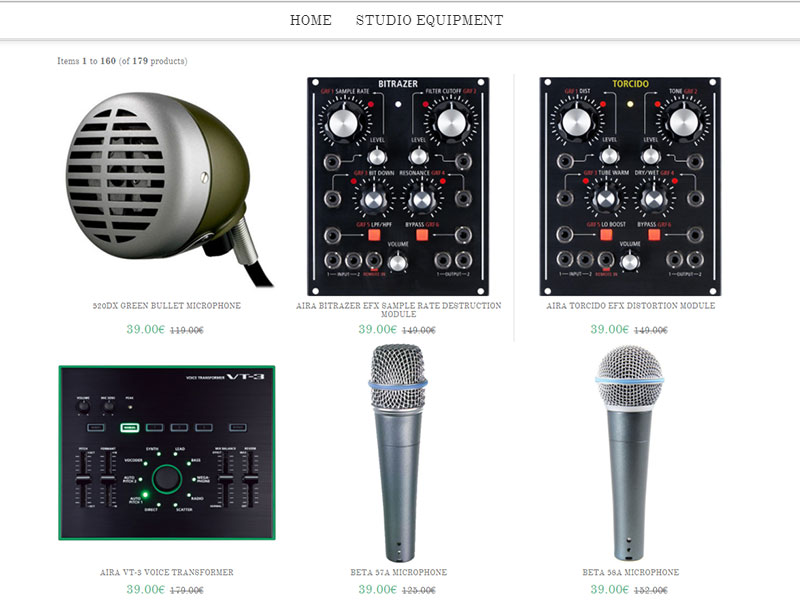Screen dimensions: 800x600
Task: Select the crossed-out 119.00€ old price
Action: [x=187, y=331]
